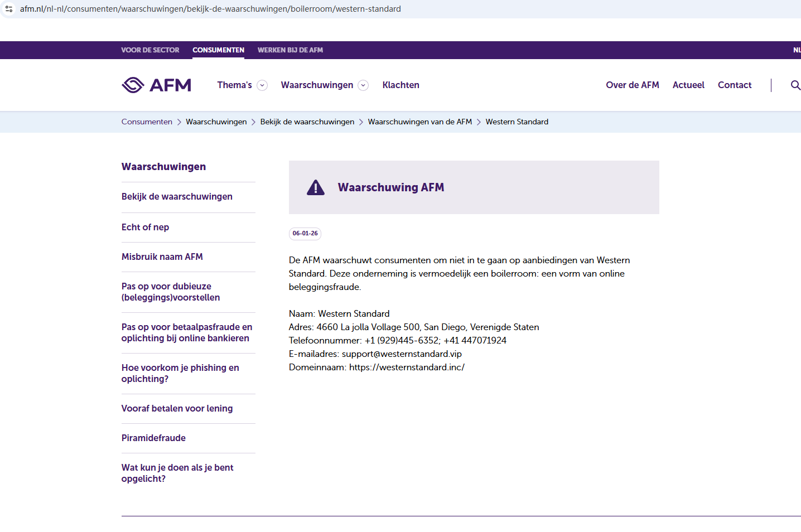Click the Contact link in header
Screen dimensions: 801x532
tap(734, 85)
